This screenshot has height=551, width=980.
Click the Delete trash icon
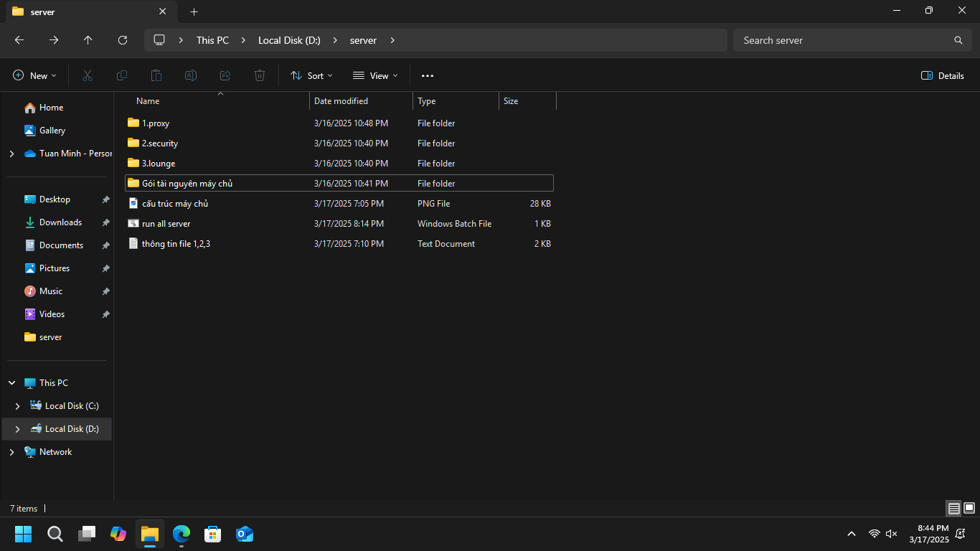tap(260, 75)
